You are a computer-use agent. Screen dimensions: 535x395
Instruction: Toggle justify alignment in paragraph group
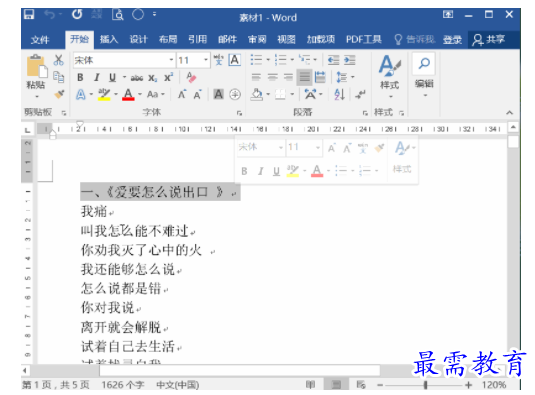point(304,77)
